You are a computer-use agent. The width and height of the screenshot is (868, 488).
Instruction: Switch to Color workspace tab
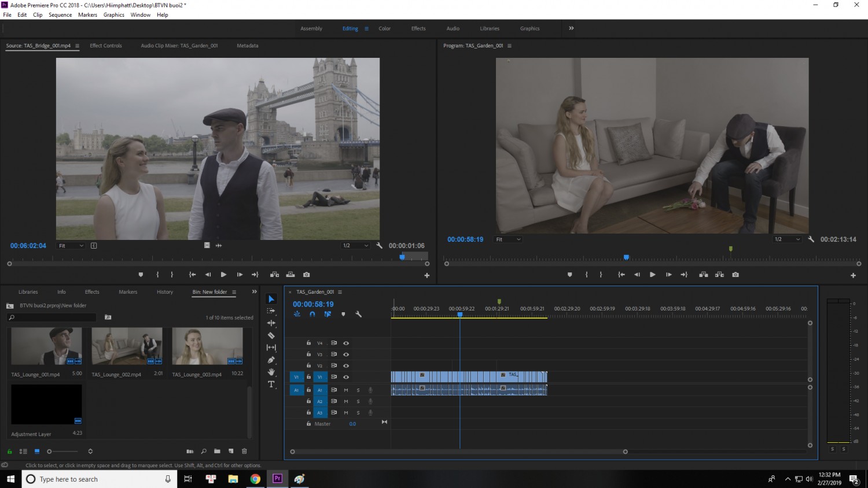pyautogui.click(x=385, y=28)
